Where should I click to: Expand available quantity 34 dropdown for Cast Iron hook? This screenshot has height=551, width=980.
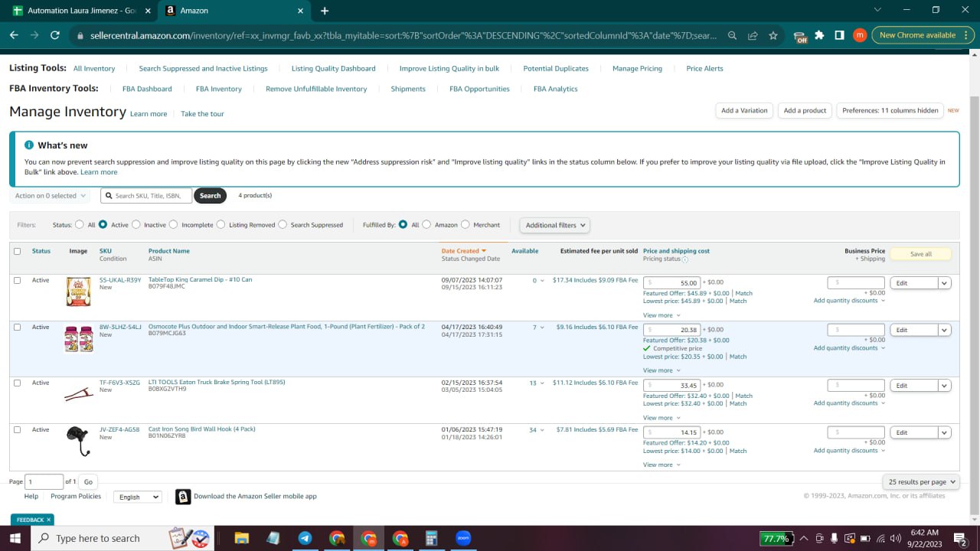point(536,430)
